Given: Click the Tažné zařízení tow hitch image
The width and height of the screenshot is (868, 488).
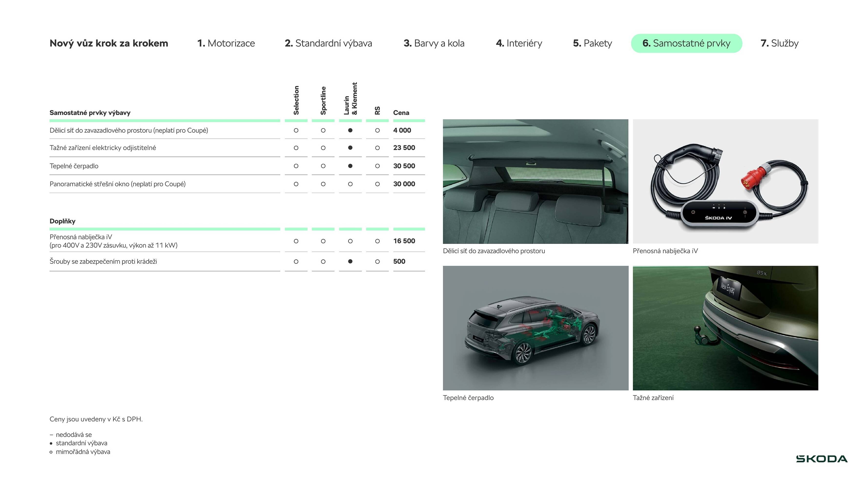Looking at the screenshot, I should pyautogui.click(x=725, y=328).
